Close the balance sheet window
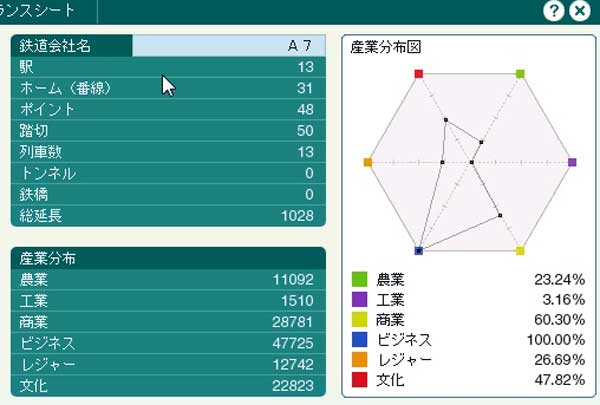The width and height of the screenshot is (600, 405). click(580, 10)
